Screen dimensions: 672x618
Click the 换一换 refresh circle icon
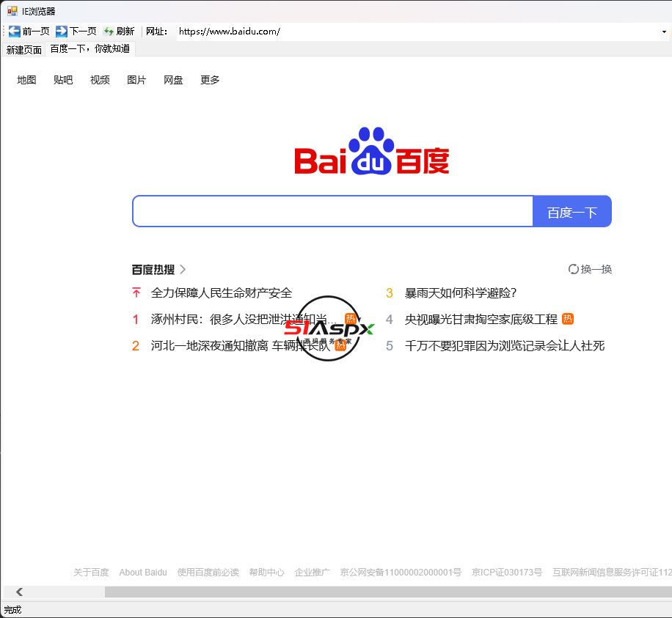click(x=573, y=269)
